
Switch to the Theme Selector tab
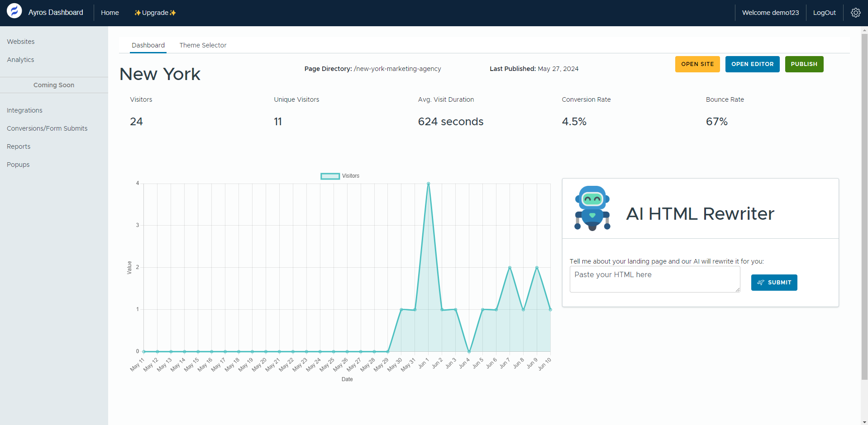[x=203, y=45]
